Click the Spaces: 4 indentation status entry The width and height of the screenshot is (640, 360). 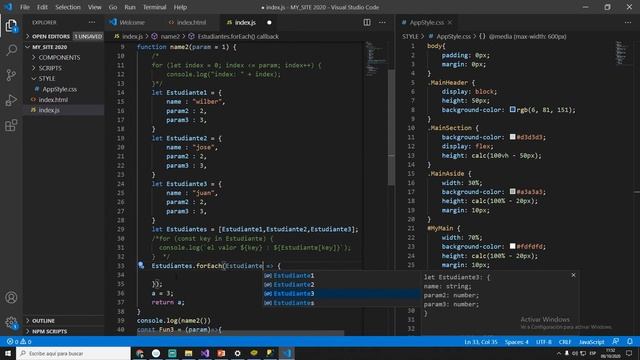pos(516,342)
